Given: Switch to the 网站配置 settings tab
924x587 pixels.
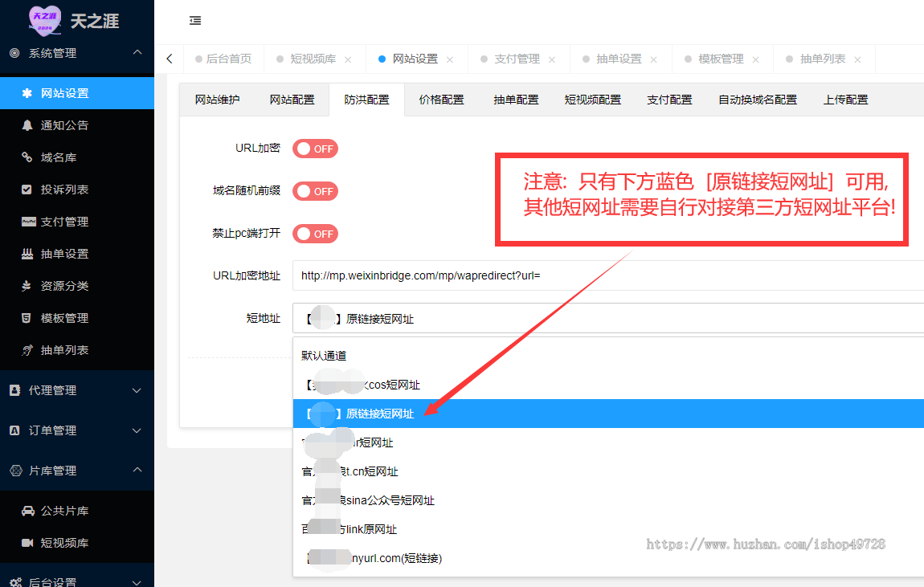Looking at the screenshot, I should point(292,100).
